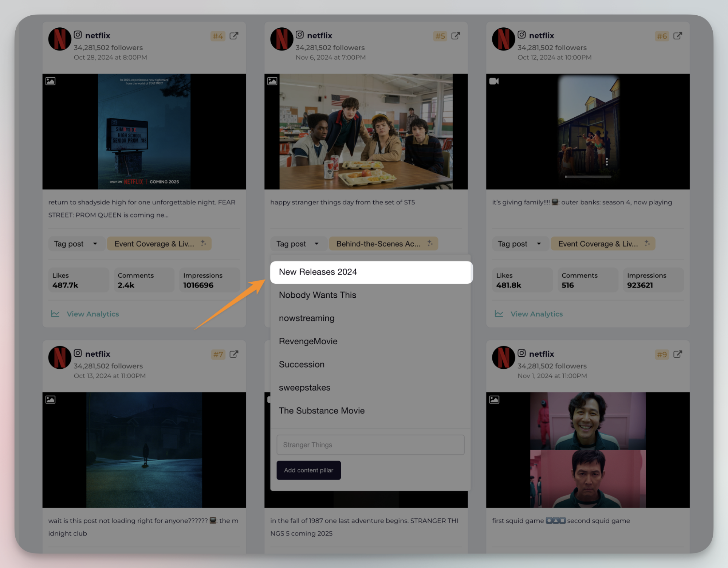Click Instagram icon on post #7 header
Screen dimensions: 728x568
coord(78,353)
